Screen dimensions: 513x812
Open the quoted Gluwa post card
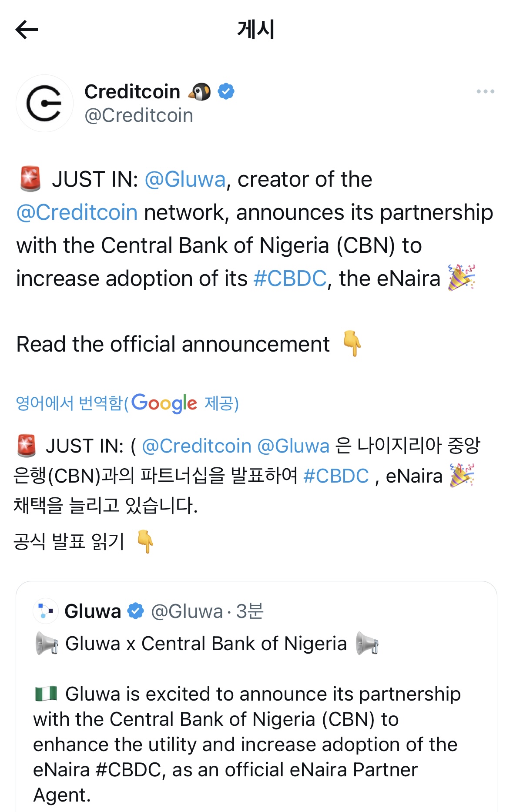click(256, 696)
